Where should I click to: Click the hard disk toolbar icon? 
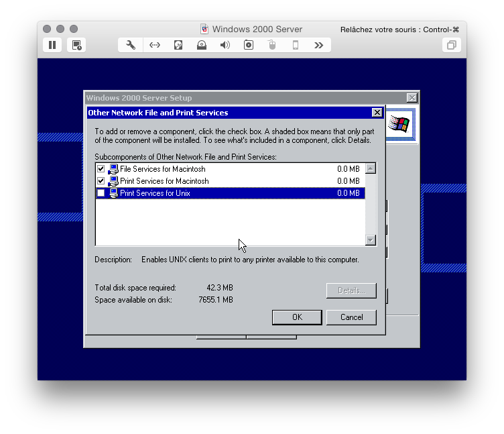tap(178, 45)
